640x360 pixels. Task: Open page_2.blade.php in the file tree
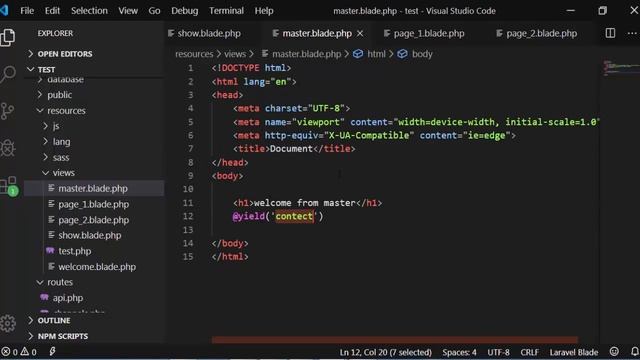click(93, 220)
